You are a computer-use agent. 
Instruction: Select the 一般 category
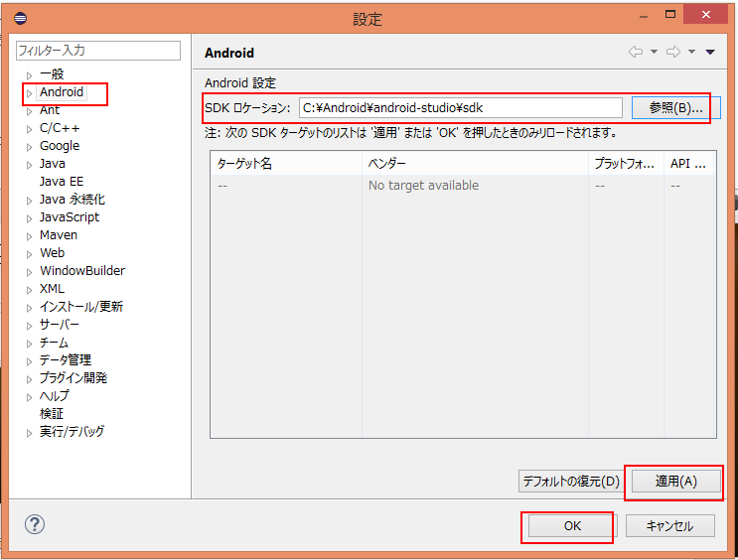(52, 73)
